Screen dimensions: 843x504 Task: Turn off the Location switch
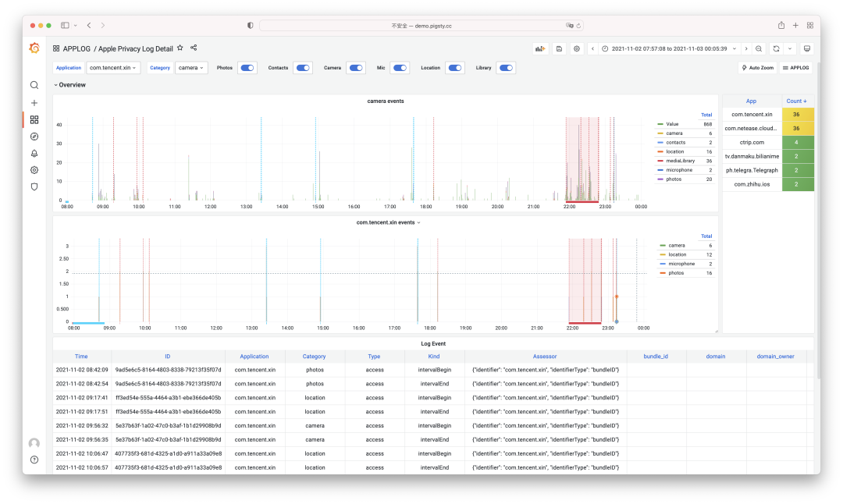[455, 68]
